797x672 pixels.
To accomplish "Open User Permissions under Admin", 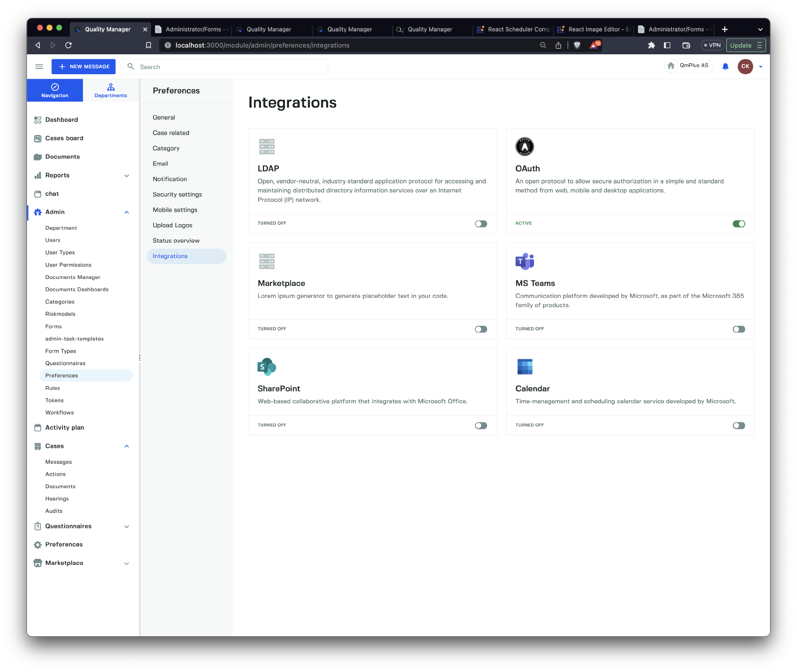I will click(x=68, y=265).
